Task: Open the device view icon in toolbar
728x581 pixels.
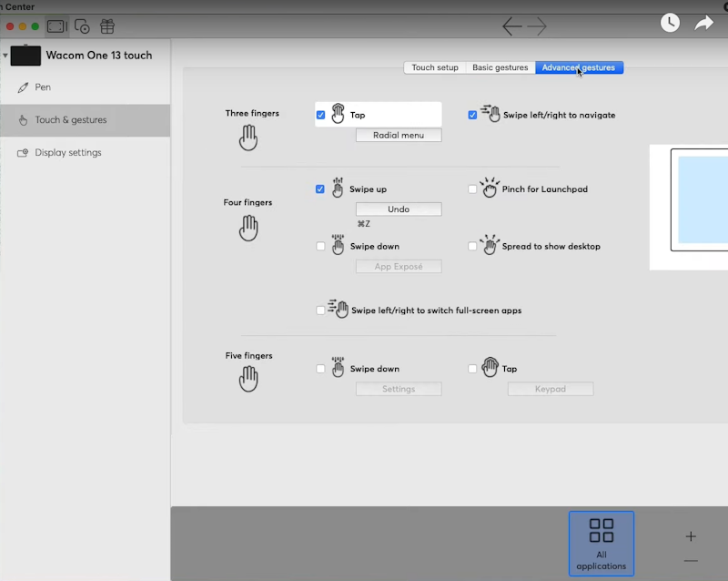Action: tap(57, 26)
